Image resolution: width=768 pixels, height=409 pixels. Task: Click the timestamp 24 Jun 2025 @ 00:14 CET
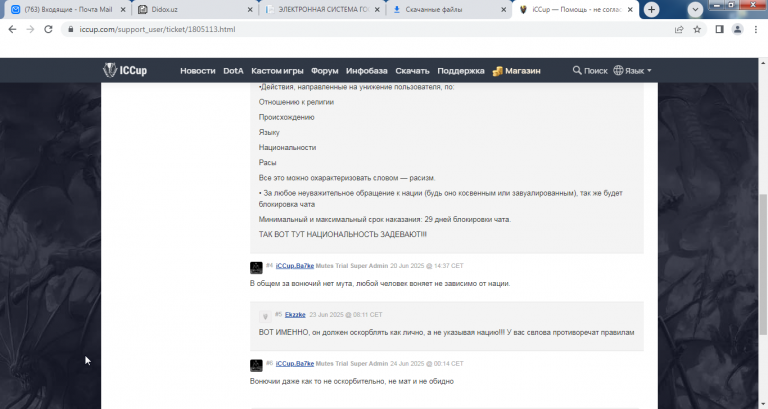click(427, 364)
